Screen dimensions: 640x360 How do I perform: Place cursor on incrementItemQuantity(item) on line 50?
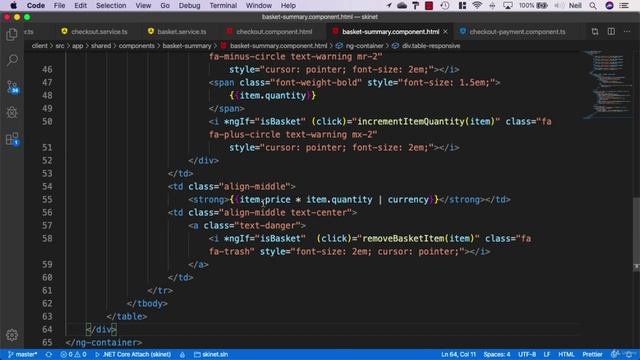point(426,122)
